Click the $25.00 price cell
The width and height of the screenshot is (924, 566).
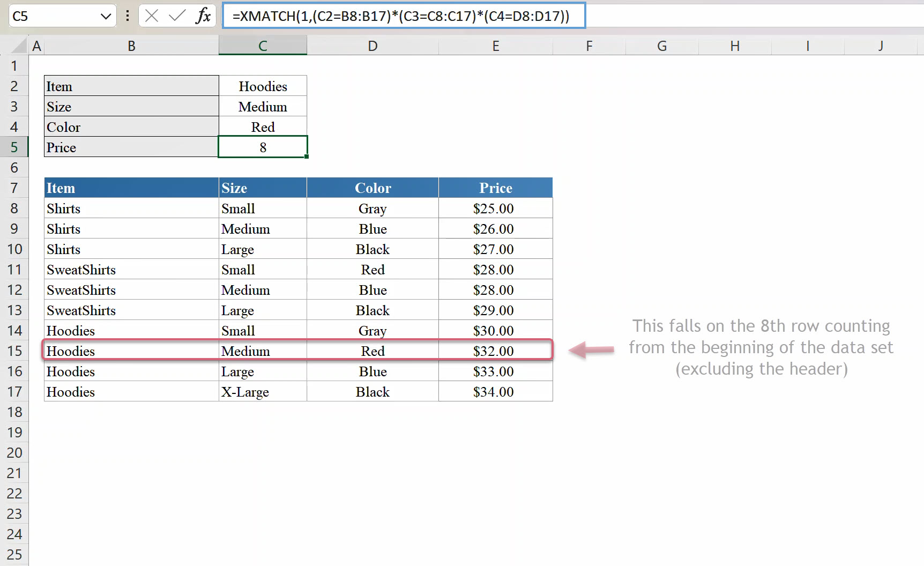[496, 208]
